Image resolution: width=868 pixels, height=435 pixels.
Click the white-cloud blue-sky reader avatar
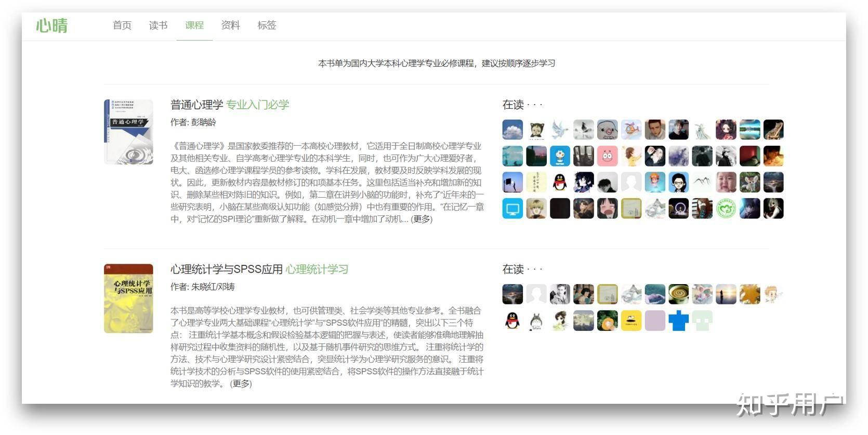pos(512,130)
